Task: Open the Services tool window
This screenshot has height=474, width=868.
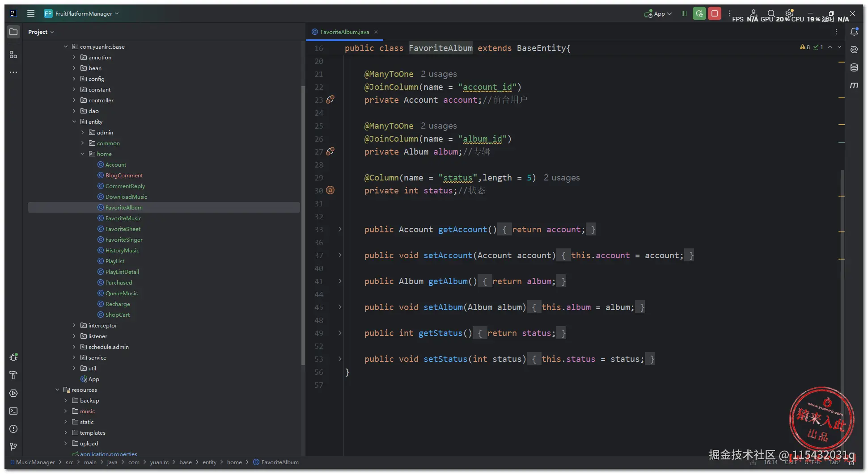Action: [x=13, y=393]
